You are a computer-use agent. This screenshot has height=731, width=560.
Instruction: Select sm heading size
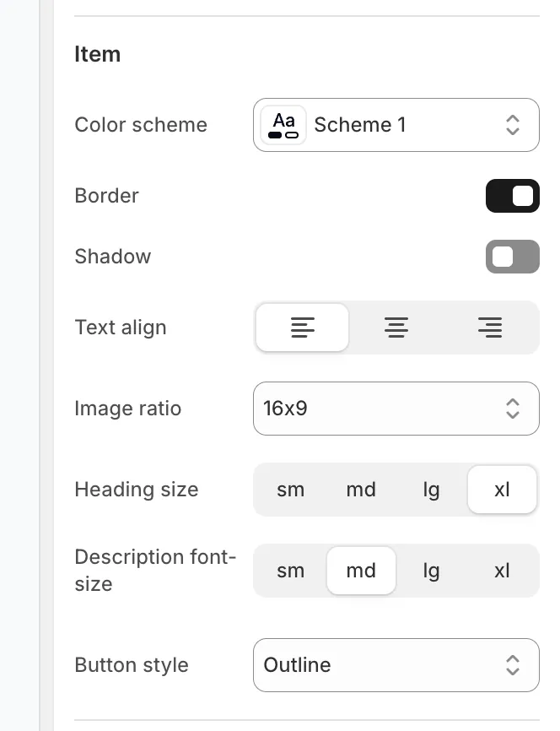tap(291, 490)
